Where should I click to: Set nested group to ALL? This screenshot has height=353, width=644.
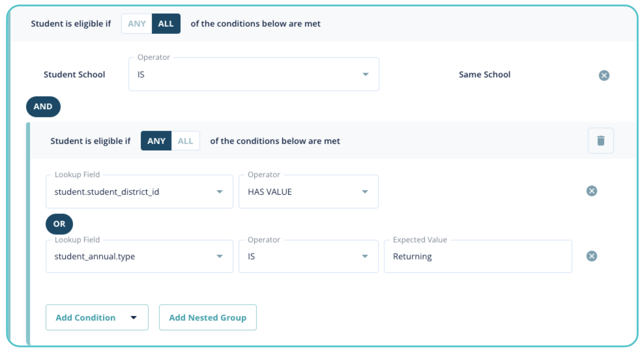pos(185,141)
